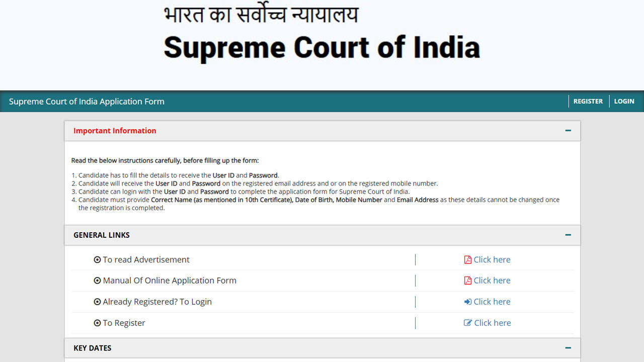Click the PDF icon beside To read Advertisement

coord(468,259)
